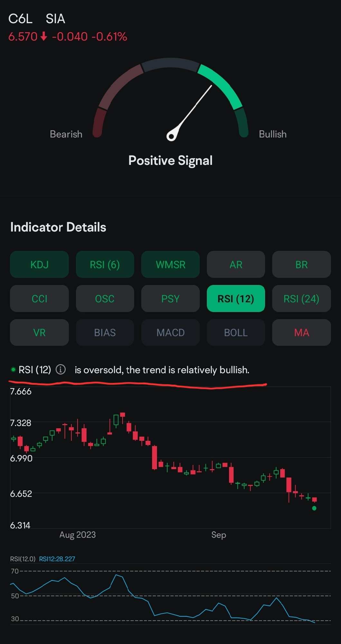This screenshot has height=644, width=341.
Task: Select the red MA indicator
Action: (x=301, y=332)
